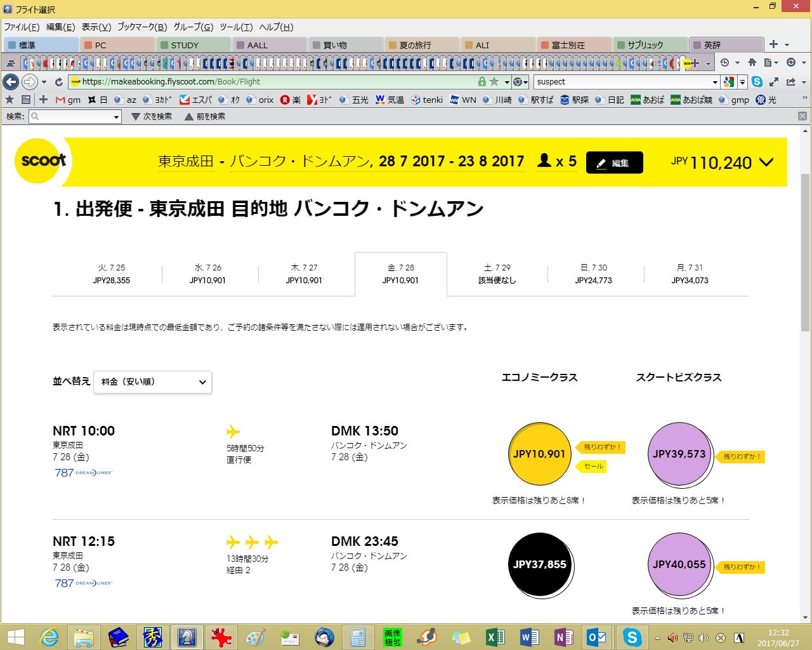Open the エスパ bookmark
The height and width of the screenshot is (650, 812).
(x=196, y=100)
